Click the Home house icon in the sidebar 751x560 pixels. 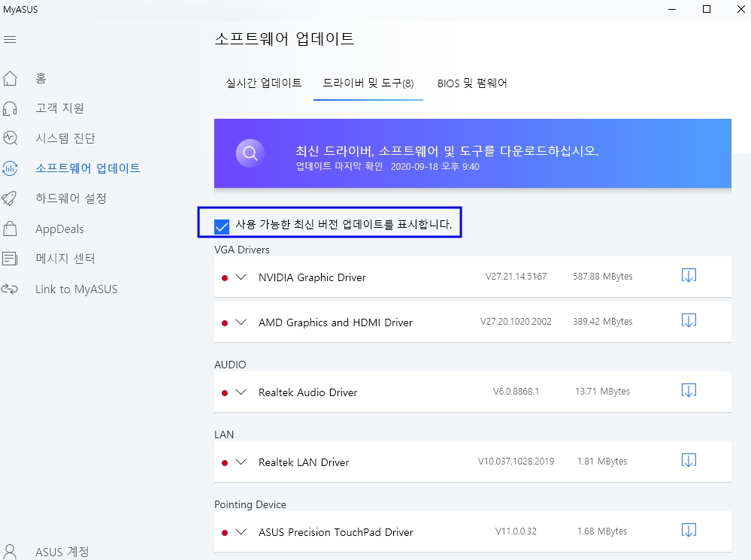[10, 78]
